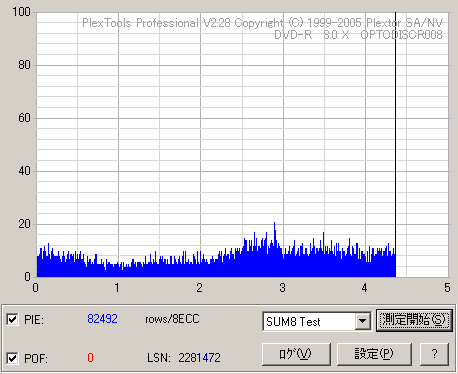This screenshot has width=458, height=374.
Task: Open help with the ? button
Action: (434, 354)
